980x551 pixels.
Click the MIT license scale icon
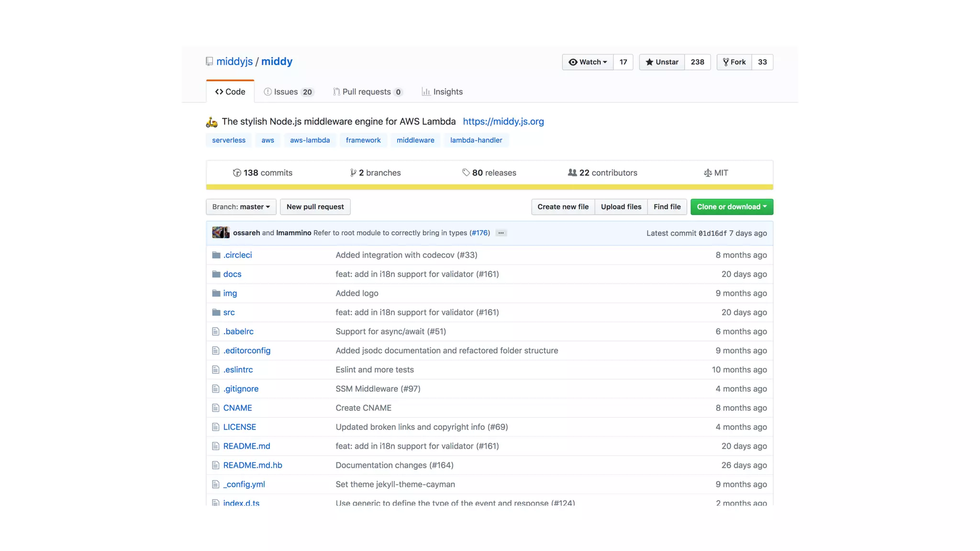[x=708, y=173]
